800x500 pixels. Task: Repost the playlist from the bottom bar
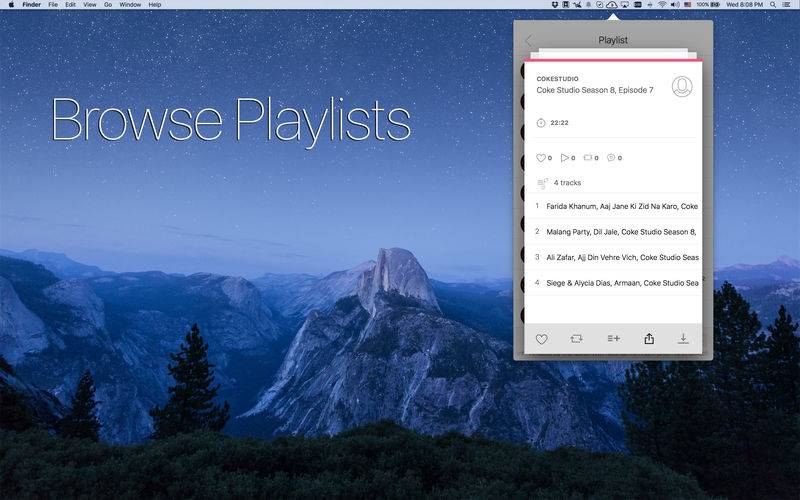577,338
